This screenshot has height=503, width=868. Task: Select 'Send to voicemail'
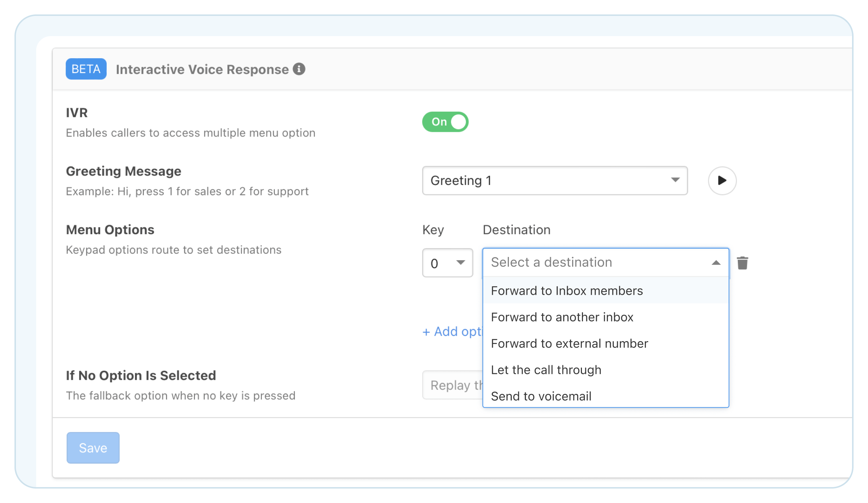[541, 396]
